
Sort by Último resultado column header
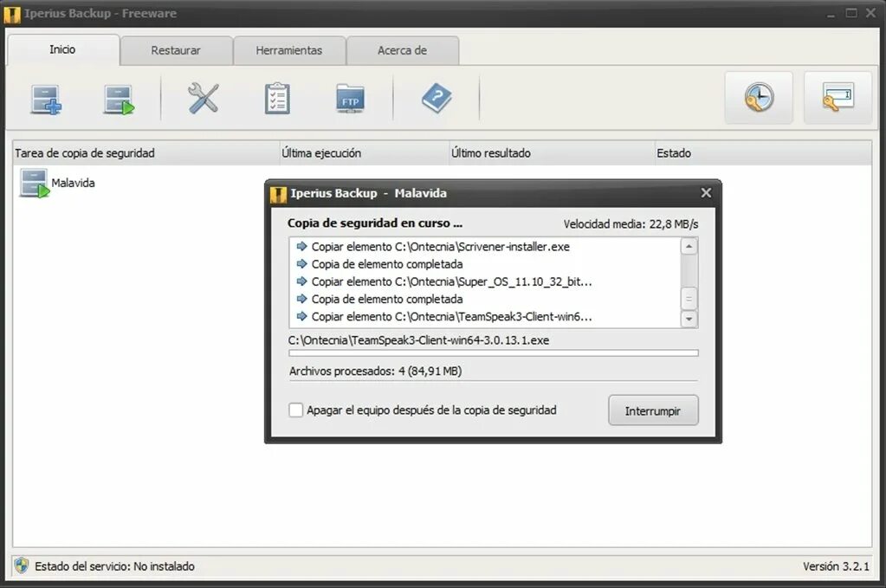click(552, 153)
